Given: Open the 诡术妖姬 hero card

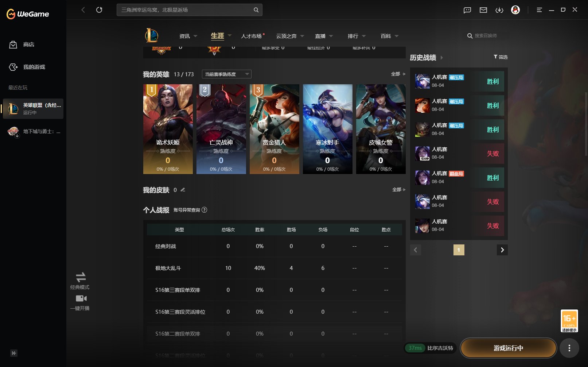Looking at the screenshot, I should coord(168,129).
